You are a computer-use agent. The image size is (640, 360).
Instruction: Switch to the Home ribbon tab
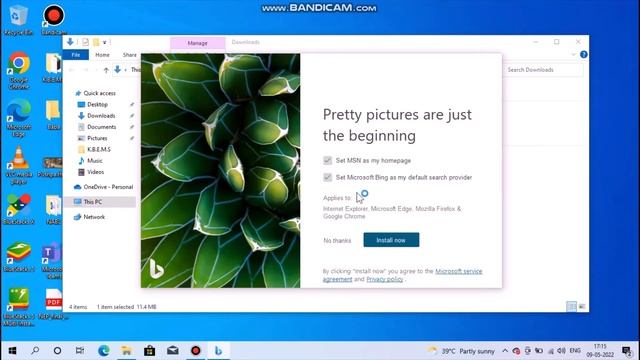(x=102, y=55)
